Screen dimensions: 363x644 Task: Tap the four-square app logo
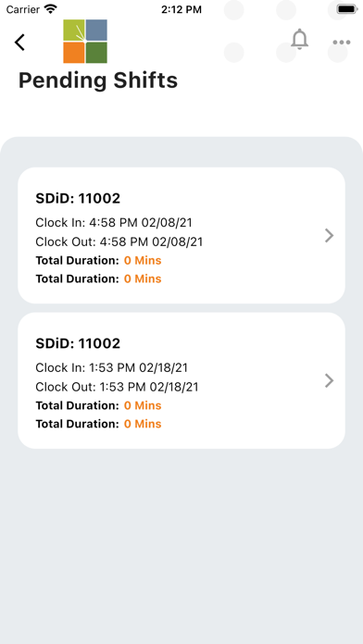[85, 42]
